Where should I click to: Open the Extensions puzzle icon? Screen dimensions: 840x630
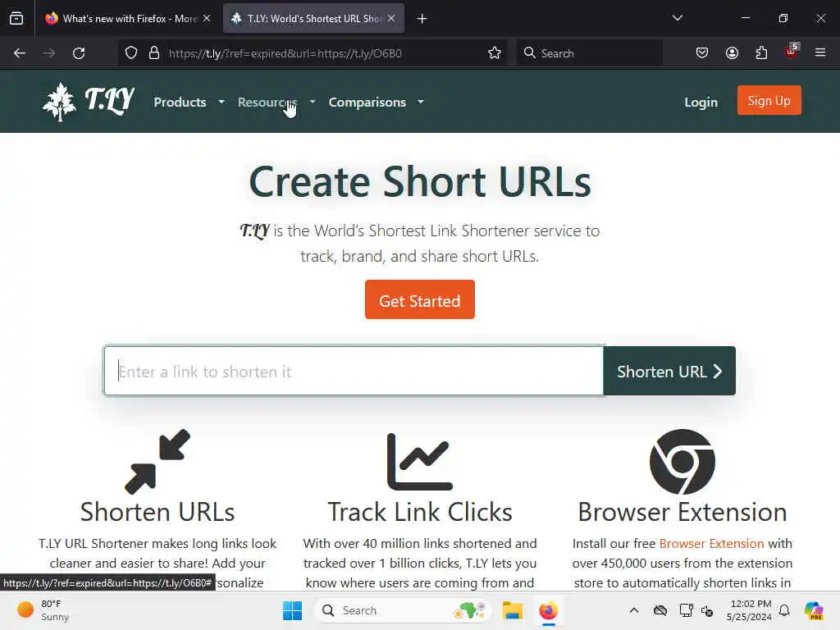pyautogui.click(x=761, y=53)
